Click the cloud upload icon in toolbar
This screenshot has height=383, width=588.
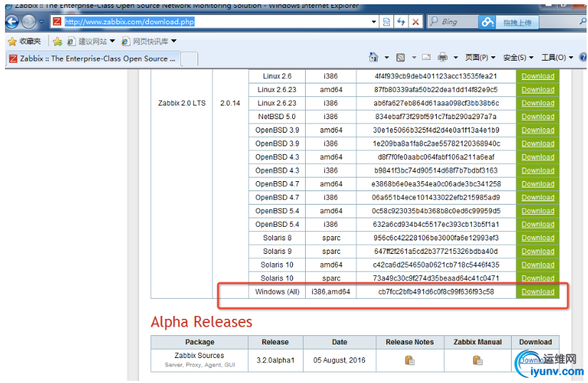pos(487,22)
